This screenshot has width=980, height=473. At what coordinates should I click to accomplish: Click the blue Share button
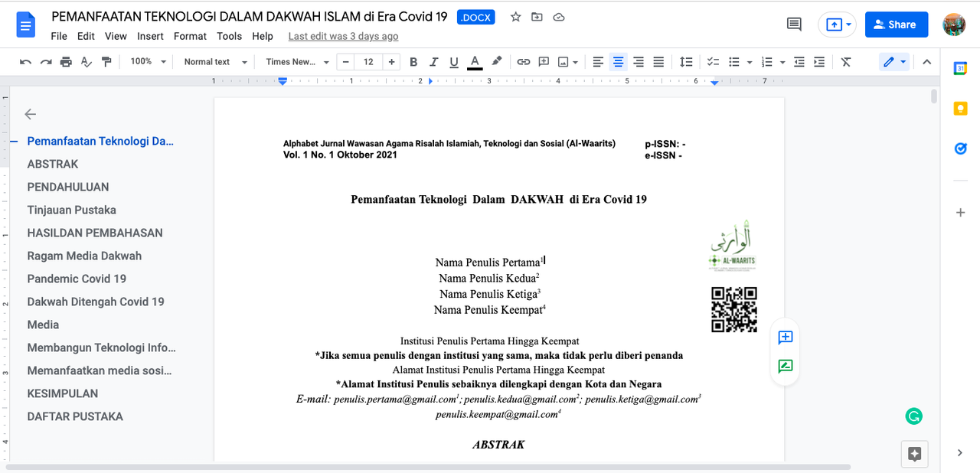(x=897, y=24)
